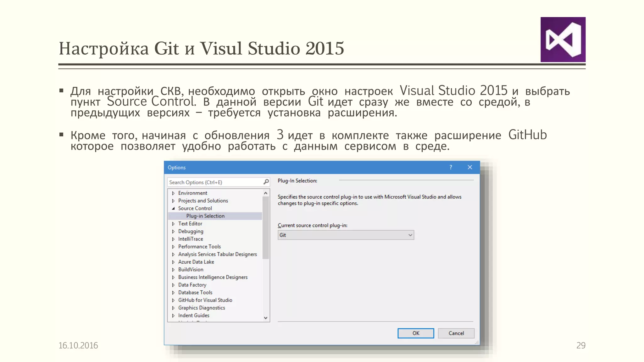Click the help question mark in Options title bar

tap(451, 167)
